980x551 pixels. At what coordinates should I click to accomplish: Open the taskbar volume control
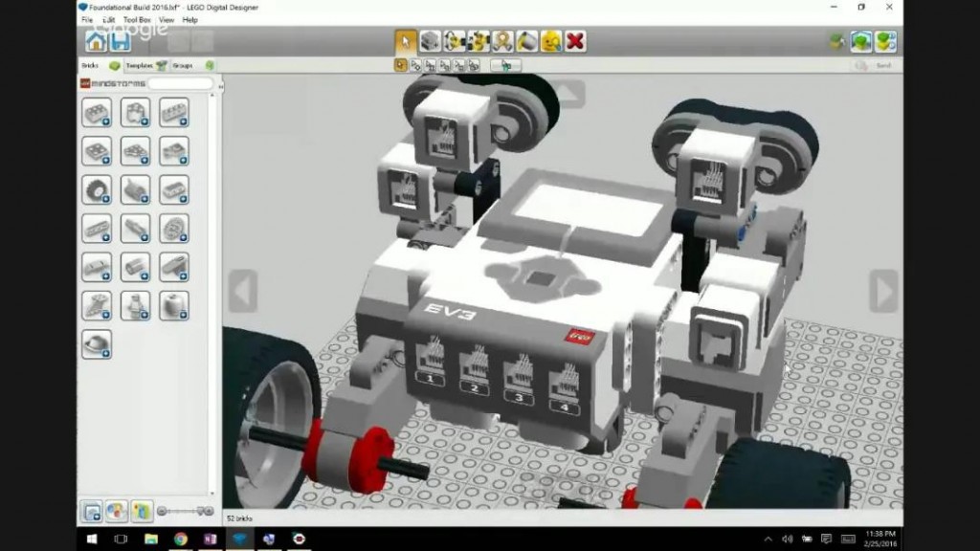[x=788, y=540]
